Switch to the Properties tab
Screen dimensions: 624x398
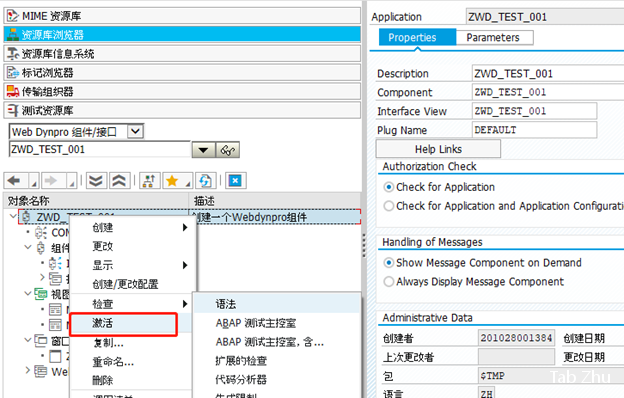click(x=417, y=37)
